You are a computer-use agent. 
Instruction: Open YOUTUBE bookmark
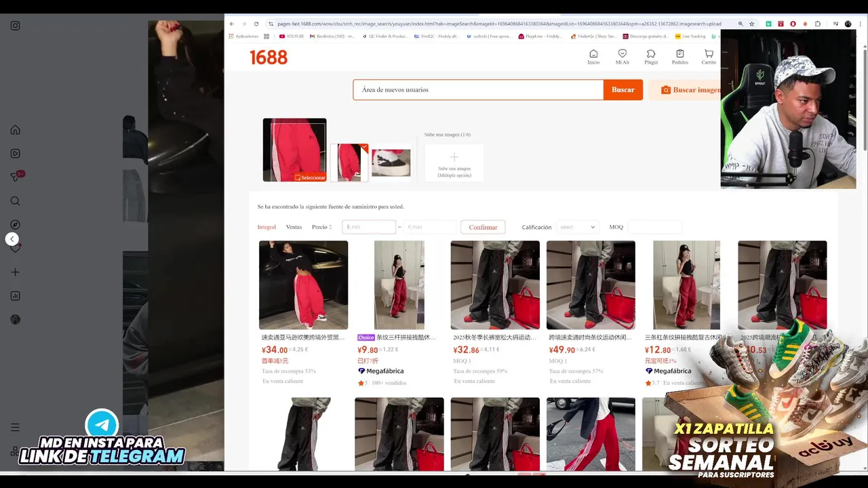(x=290, y=37)
